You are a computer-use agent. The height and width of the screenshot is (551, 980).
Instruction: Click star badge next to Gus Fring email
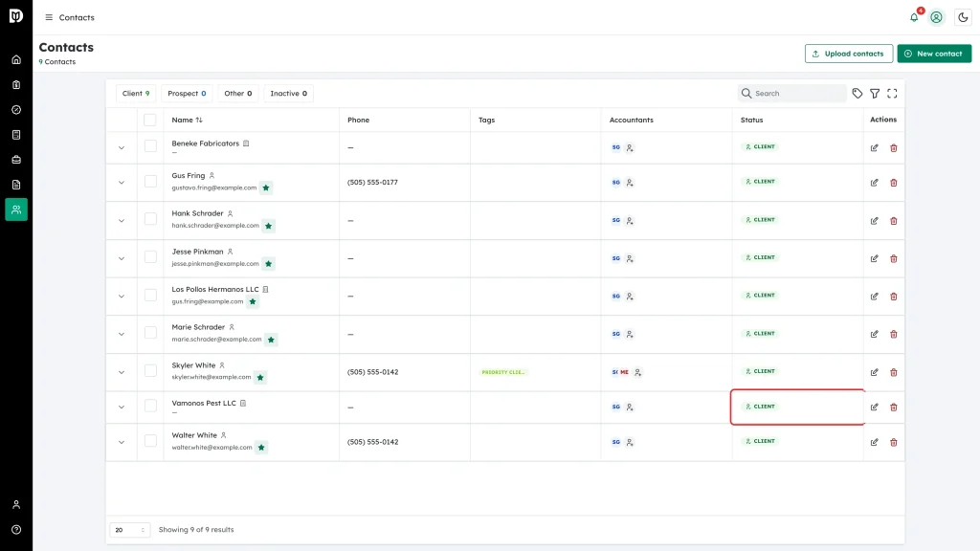(266, 187)
